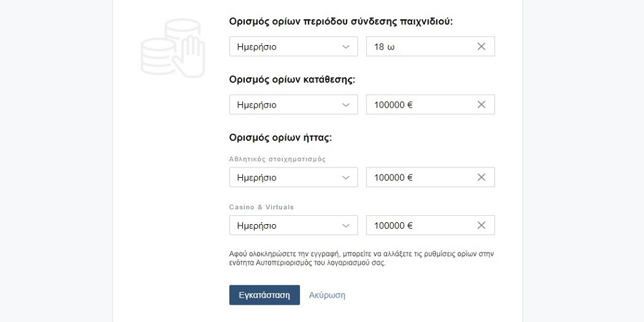This screenshot has height=322, width=644.
Task: Click the heading Ορισμός ορίων ήττας
Action: click(281, 138)
